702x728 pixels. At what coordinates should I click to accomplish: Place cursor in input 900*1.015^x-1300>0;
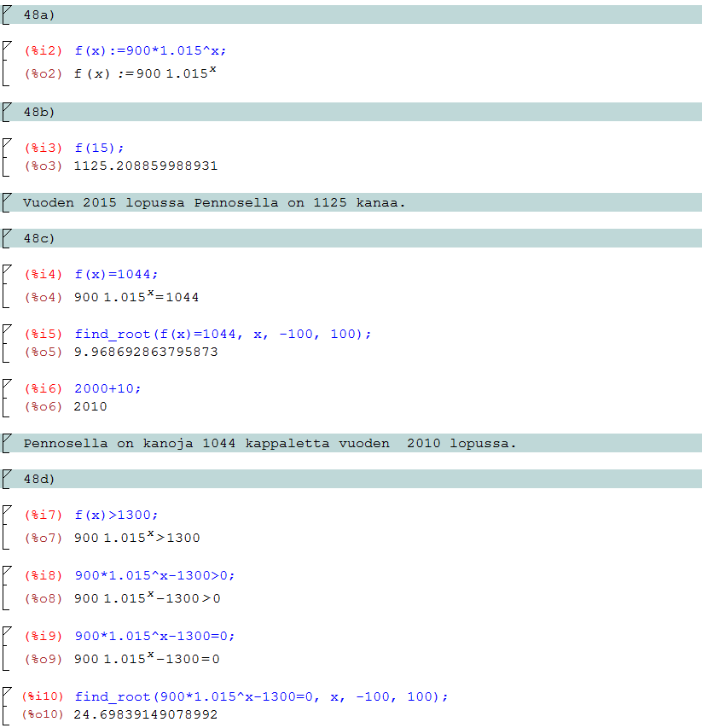click(155, 576)
